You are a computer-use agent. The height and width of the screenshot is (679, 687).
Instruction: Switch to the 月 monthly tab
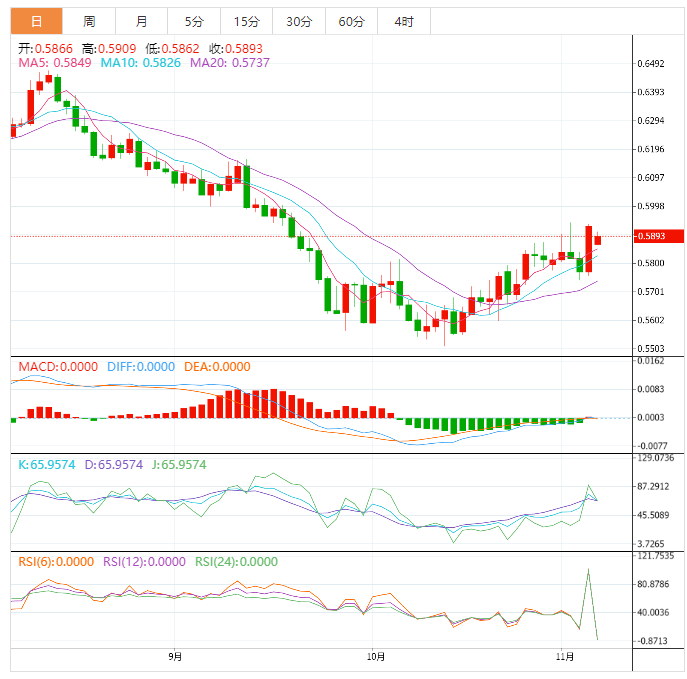point(142,21)
